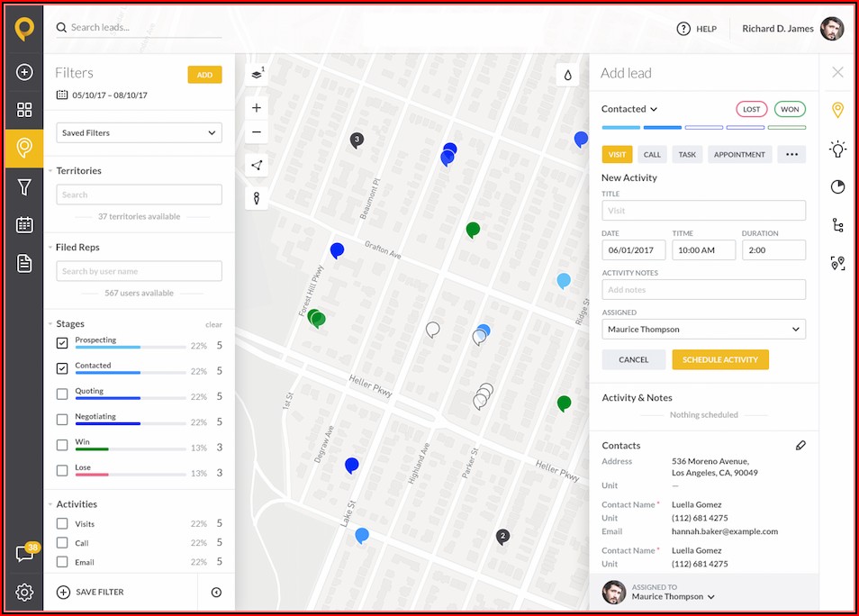Select the APPOINTMENT activity tab
This screenshot has width=859, height=616.
tap(738, 155)
